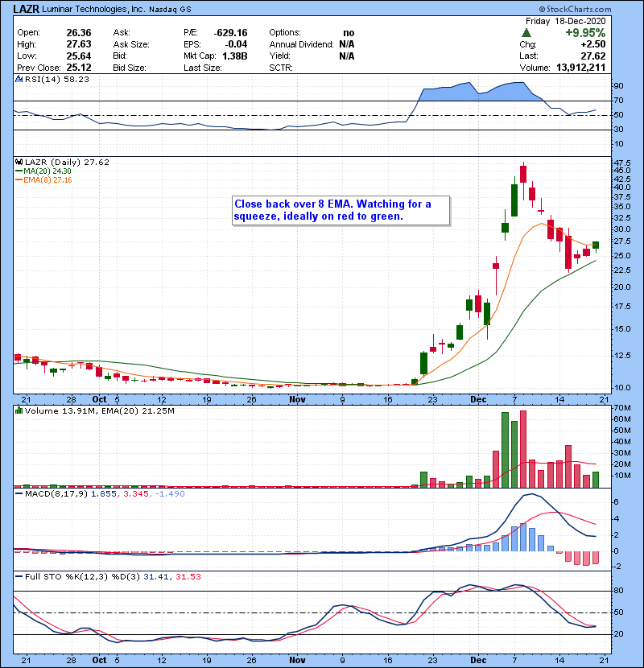Click the Oct label on the bottom date axis
This screenshot has height=668, width=644.
(99, 660)
